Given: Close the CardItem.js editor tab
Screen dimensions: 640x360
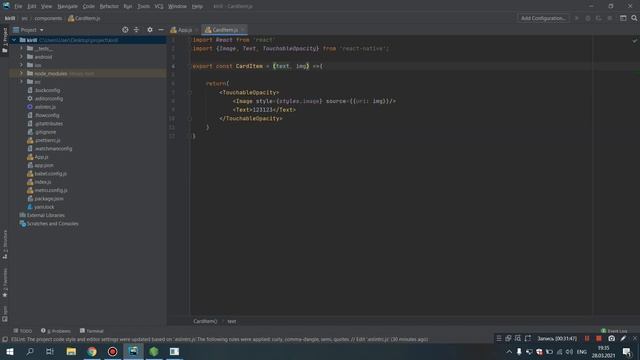Looking at the screenshot, I should pos(243,30).
